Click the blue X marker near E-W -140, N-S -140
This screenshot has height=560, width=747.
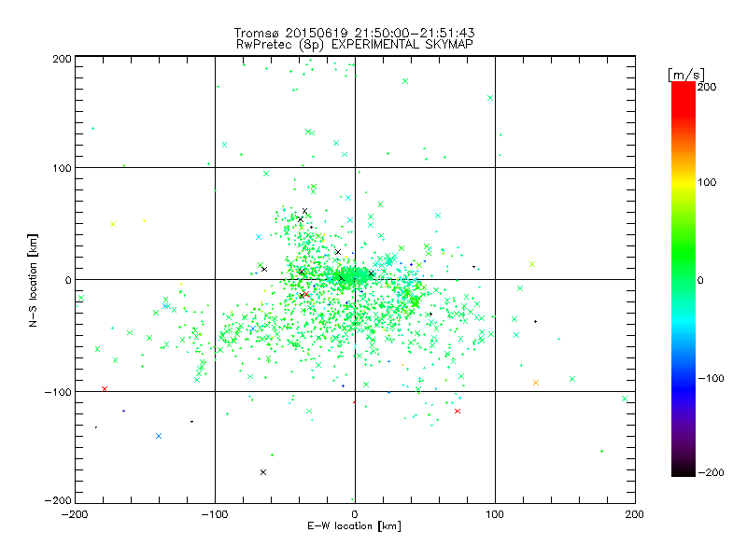(159, 436)
